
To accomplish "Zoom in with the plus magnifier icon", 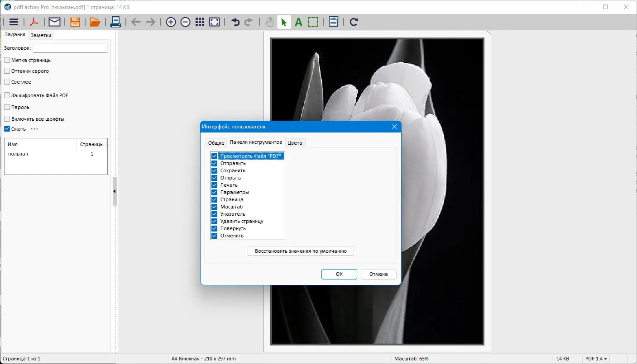I will tap(171, 22).
